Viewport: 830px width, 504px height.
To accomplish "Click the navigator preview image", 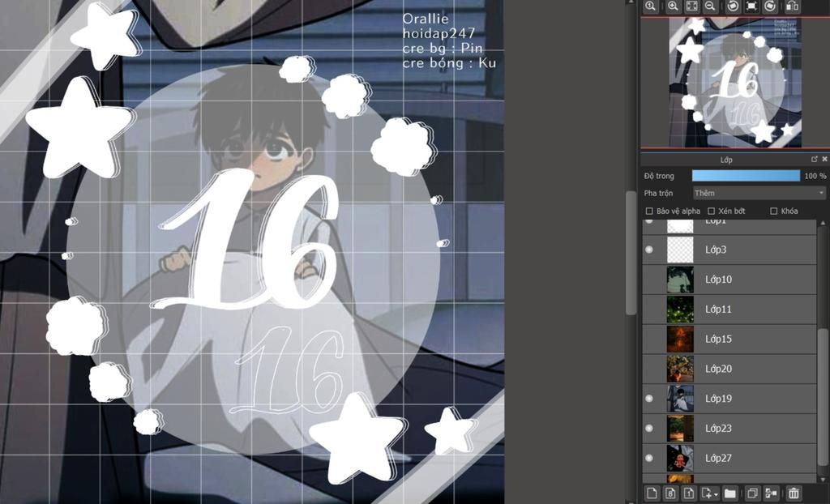I will (734, 82).
